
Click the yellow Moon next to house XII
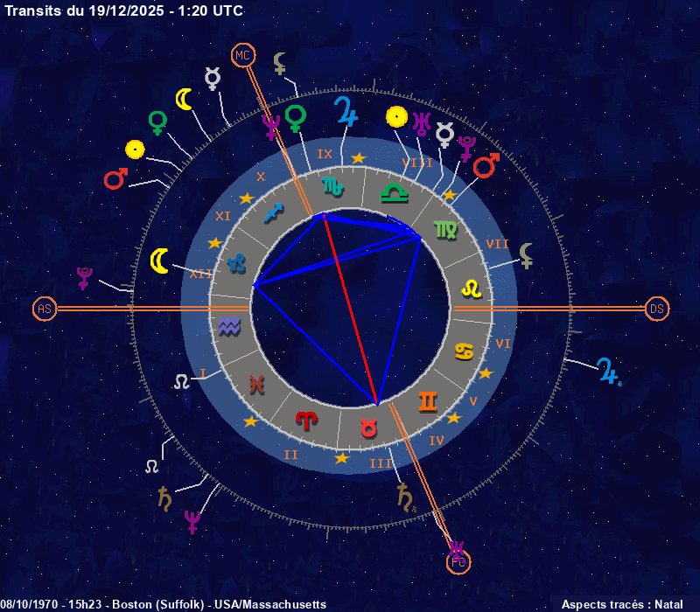pos(159,261)
